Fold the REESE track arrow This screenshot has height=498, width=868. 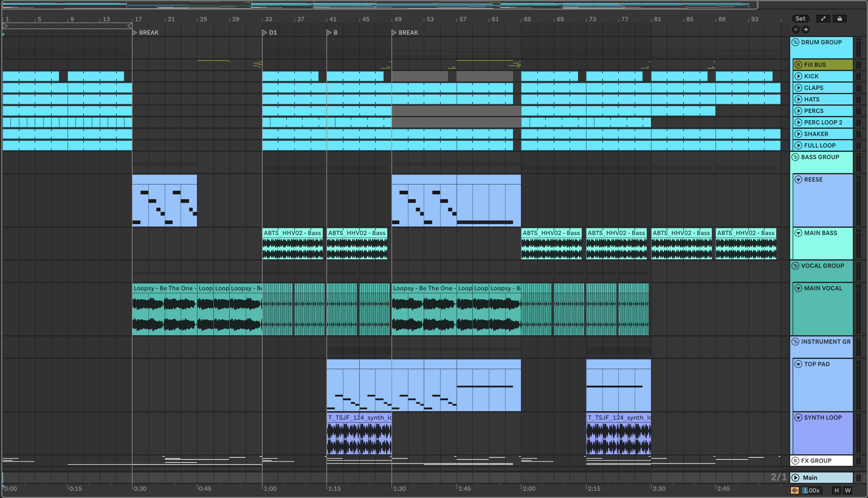pyautogui.click(x=798, y=179)
